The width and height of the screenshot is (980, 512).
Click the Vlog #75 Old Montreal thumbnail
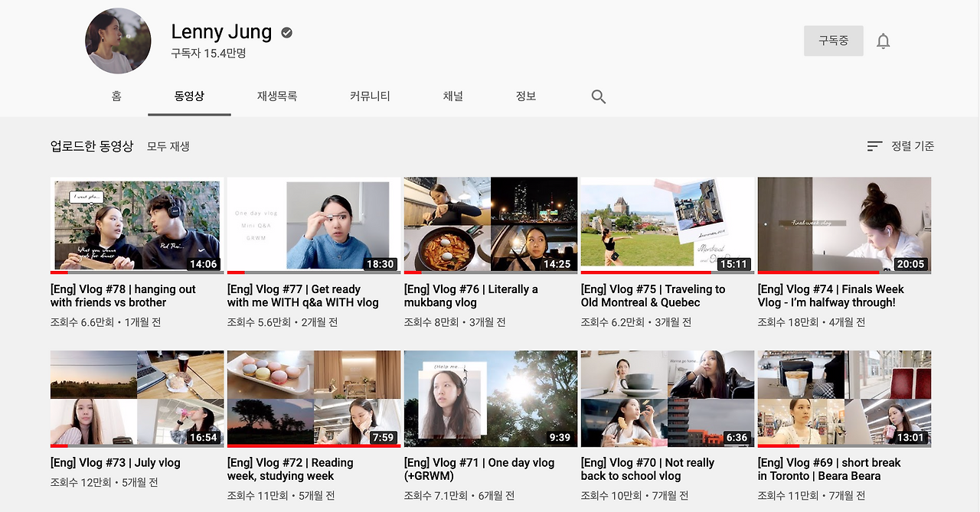[667, 223]
